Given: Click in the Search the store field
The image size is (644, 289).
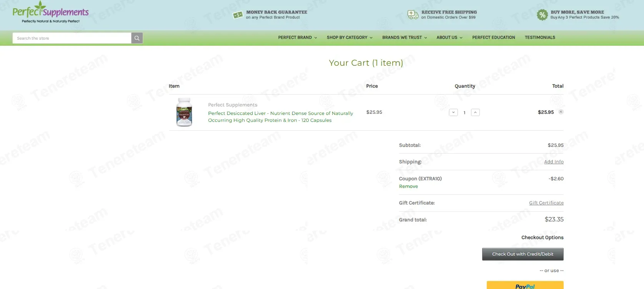Looking at the screenshot, I should 72,38.
